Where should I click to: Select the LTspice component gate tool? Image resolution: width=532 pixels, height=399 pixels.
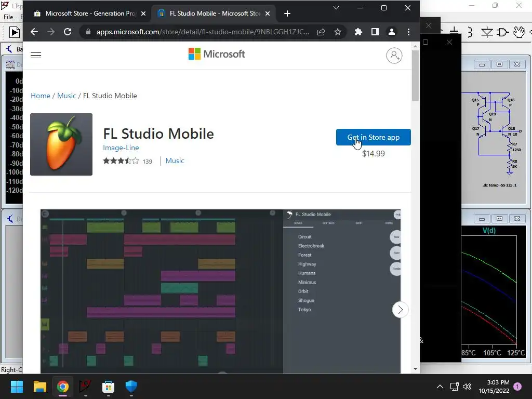pos(502,32)
